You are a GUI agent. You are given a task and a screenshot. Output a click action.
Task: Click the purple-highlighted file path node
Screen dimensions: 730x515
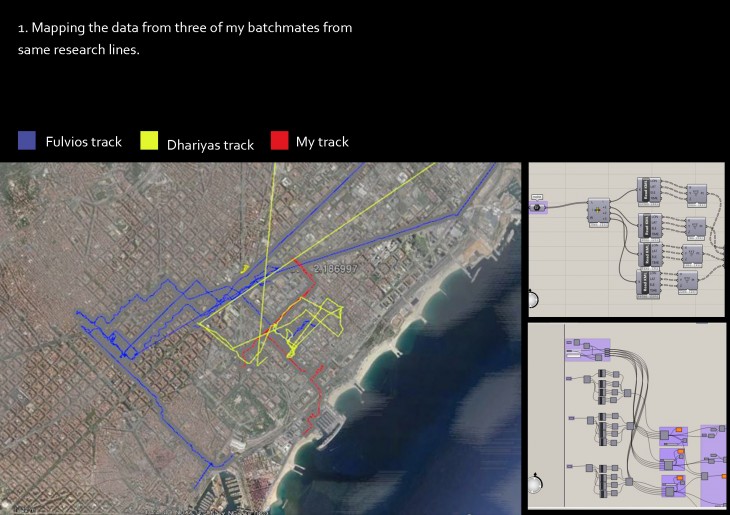[x=539, y=207]
